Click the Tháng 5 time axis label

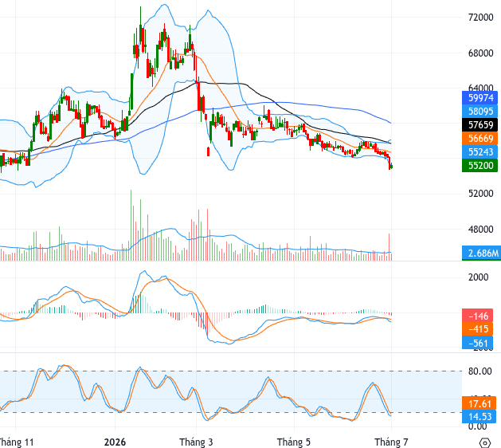point(294,442)
